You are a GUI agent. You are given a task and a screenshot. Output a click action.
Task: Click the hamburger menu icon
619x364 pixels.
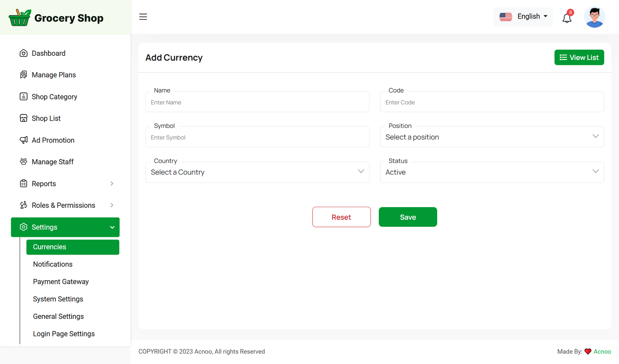pyautogui.click(x=143, y=17)
